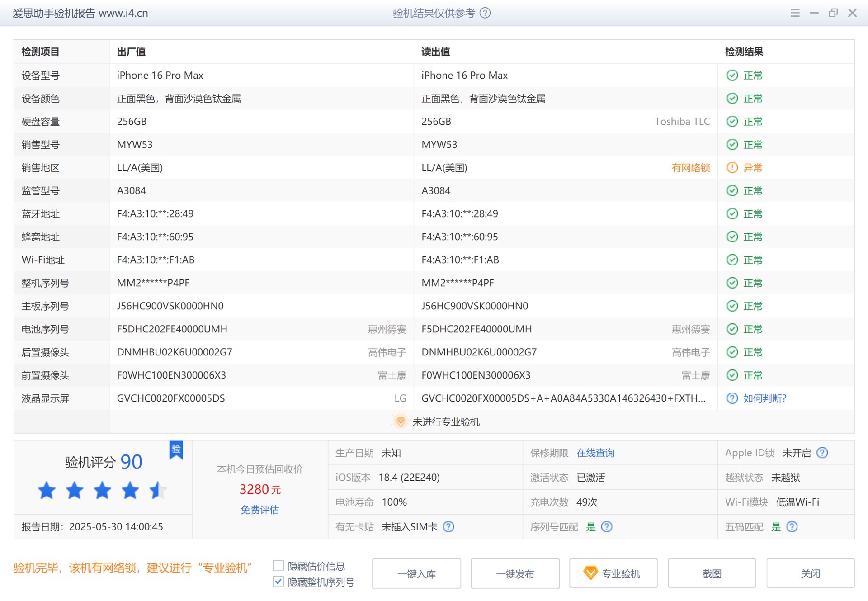Click the normal check icon for 后置摄像头

732,352
